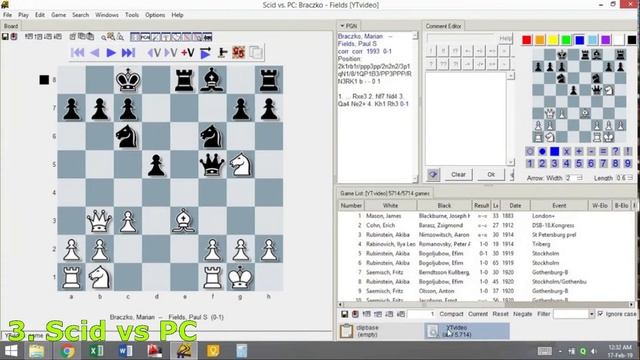Pick the blue color swatch
640x360 pixels.
(579, 40)
